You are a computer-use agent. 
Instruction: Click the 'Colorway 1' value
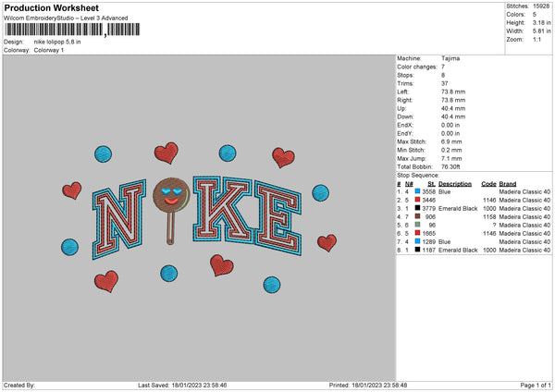coord(49,50)
